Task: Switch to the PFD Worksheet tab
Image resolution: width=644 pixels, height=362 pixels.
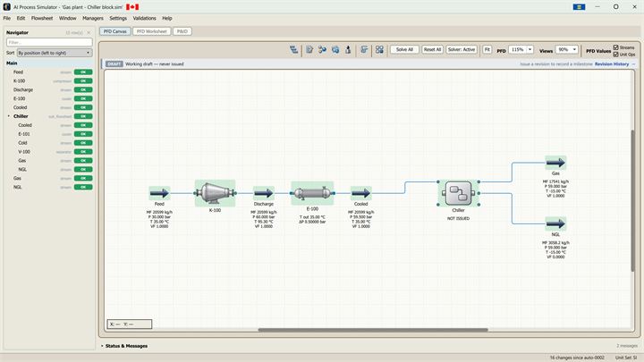Action: pyautogui.click(x=151, y=31)
